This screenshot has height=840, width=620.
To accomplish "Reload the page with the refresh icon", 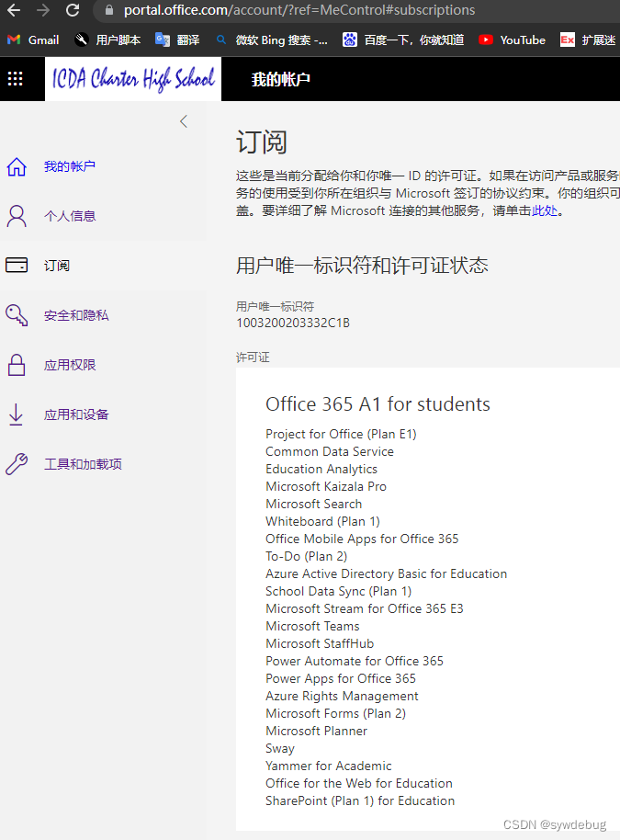I will [73, 10].
